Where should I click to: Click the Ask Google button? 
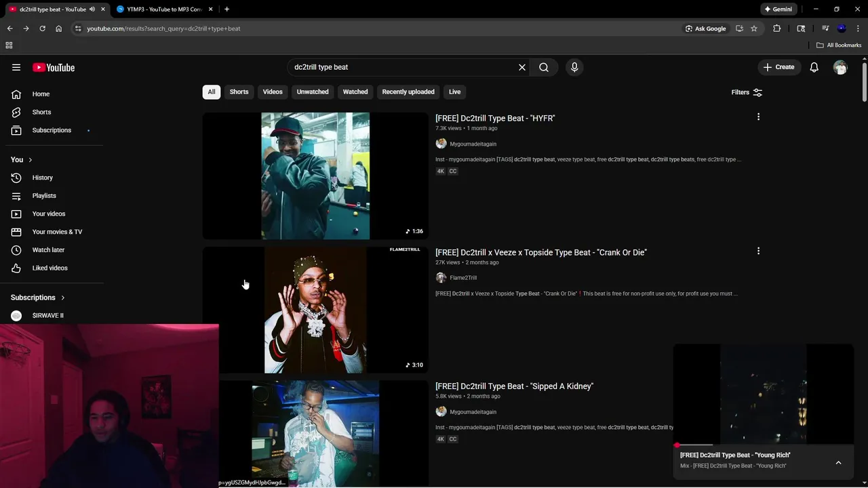(x=706, y=28)
